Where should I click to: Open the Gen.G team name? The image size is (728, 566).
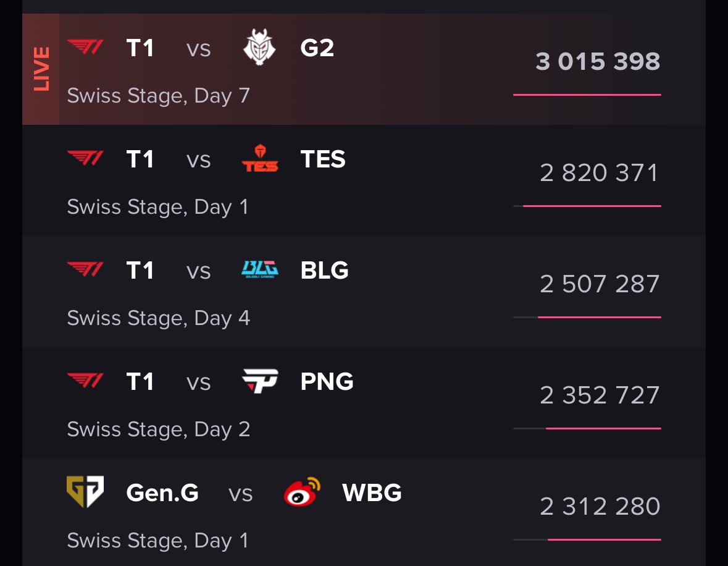162,492
